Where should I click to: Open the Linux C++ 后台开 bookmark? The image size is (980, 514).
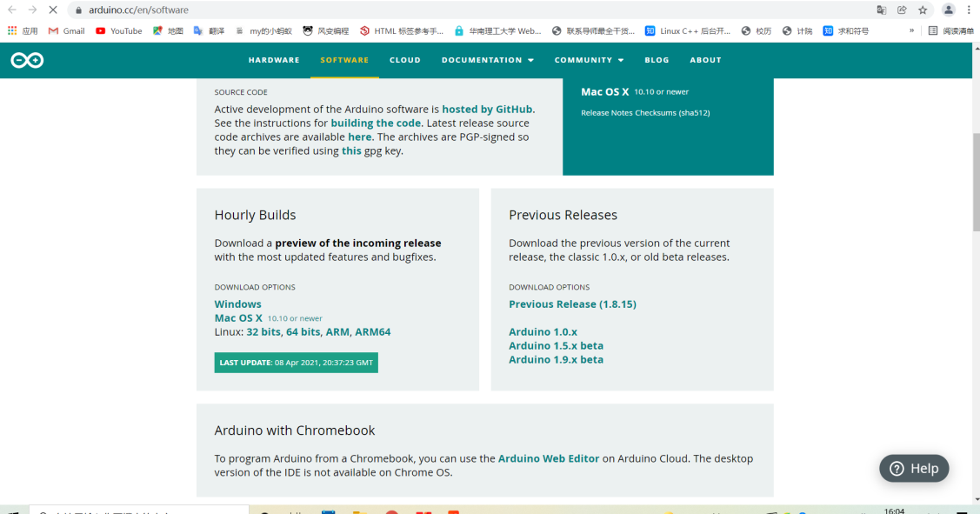click(688, 30)
